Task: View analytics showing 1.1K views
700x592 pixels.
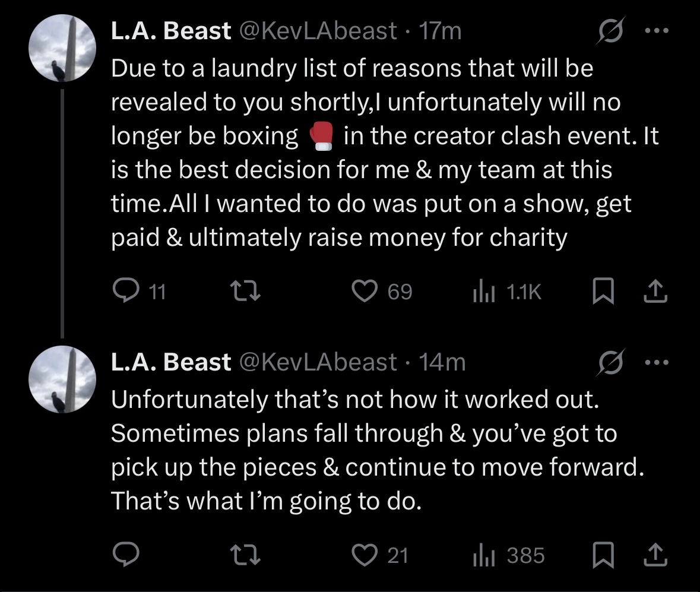Action: (507, 292)
